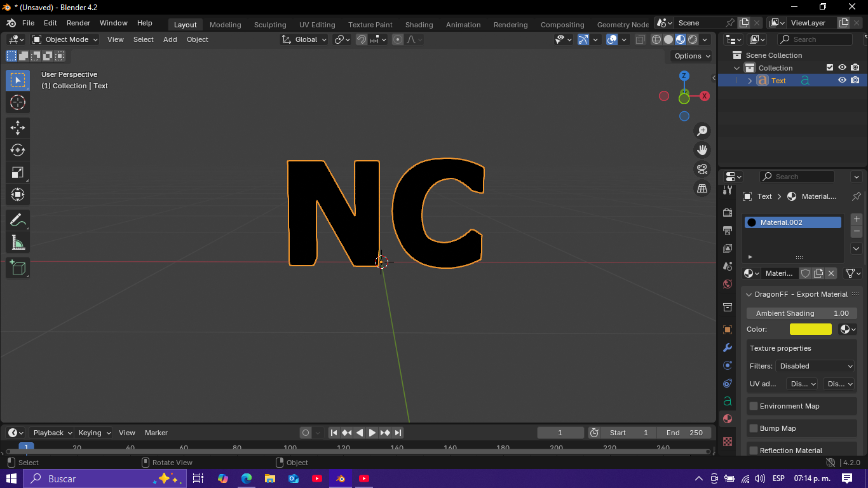This screenshot has height=488, width=868.
Task: Open the Keying dropdown in timeline
Action: click(x=94, y=433)
